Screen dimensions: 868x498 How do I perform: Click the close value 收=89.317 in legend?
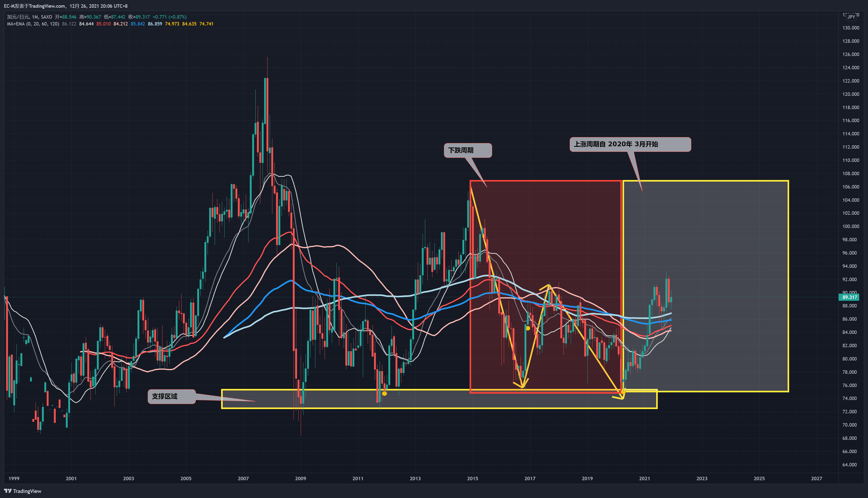(x=139, y=17)
